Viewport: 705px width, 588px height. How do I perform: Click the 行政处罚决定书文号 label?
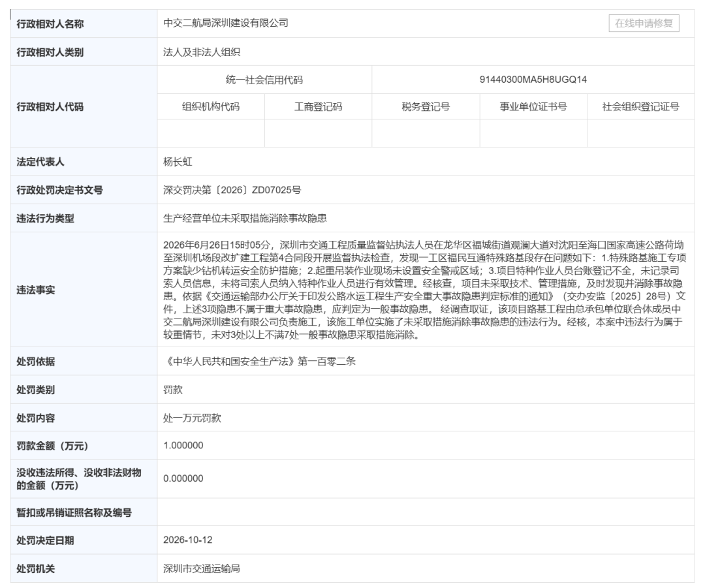[59, 190]
